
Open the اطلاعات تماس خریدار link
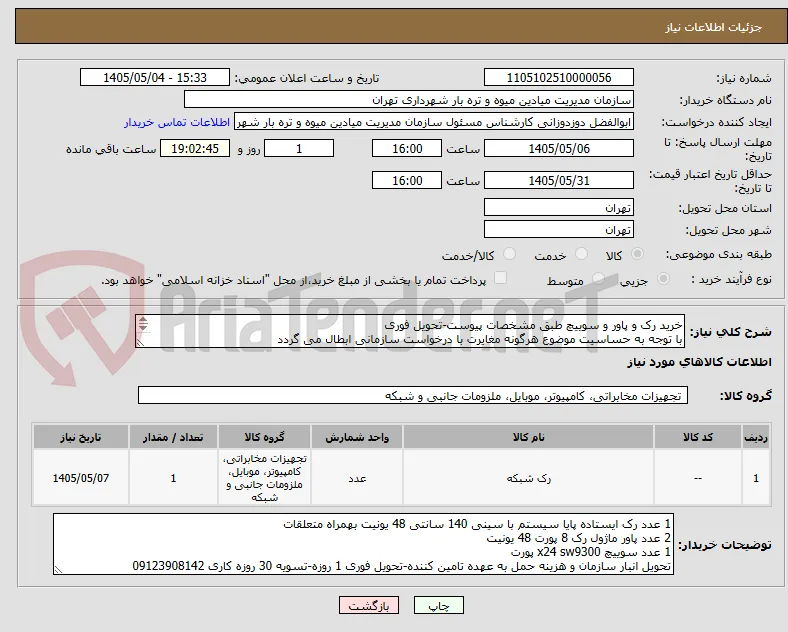tap(177, 122)
